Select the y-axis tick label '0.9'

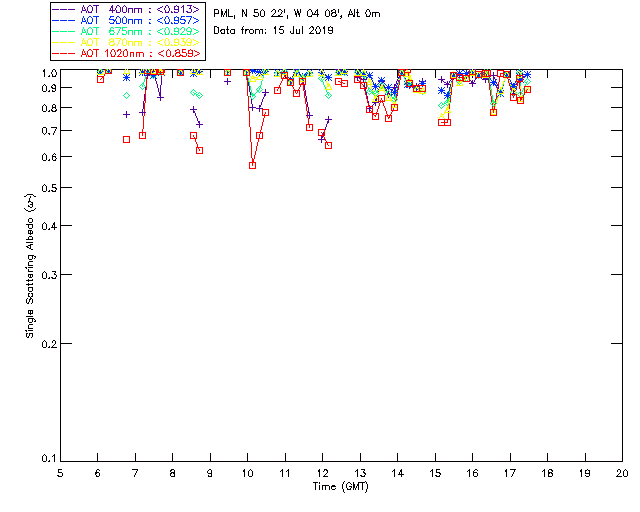(49, 88)
